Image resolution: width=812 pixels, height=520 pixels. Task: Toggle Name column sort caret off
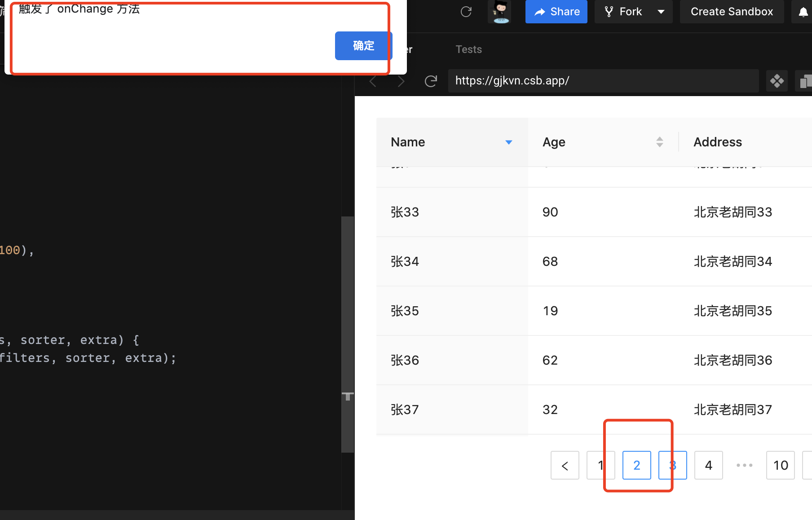(509, 142)
